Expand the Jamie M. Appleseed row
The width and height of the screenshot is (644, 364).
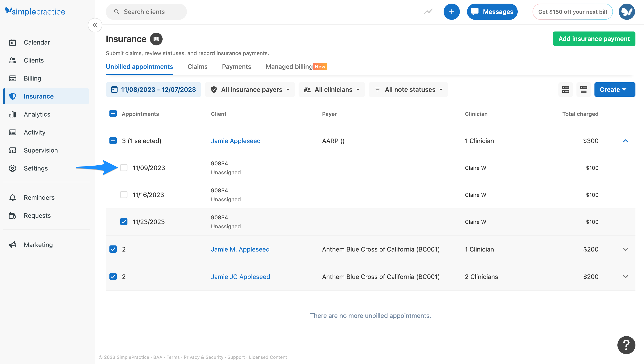click(625, 249)
